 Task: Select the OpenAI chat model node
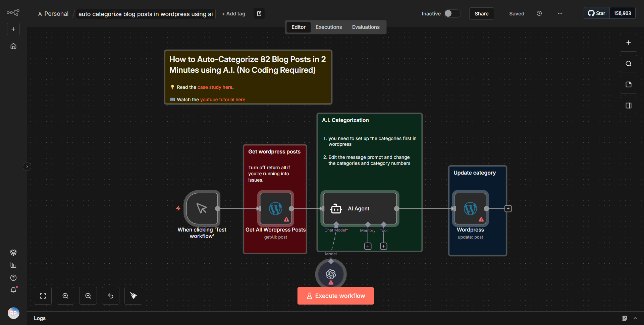tap(331, 274)
